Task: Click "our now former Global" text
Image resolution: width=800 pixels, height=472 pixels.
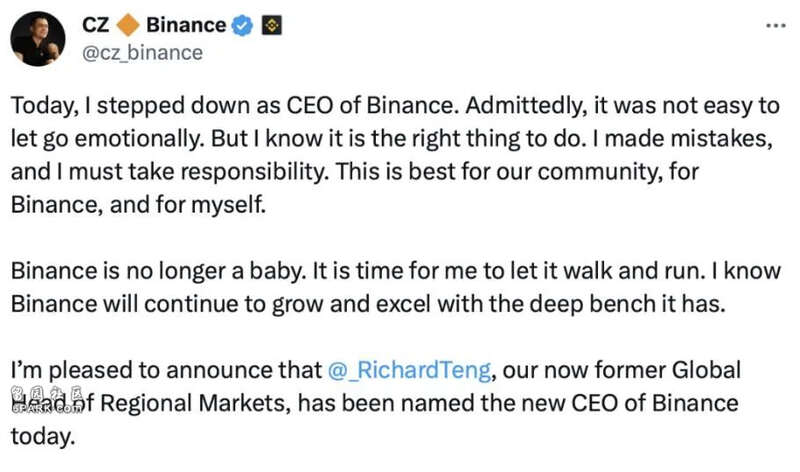Action: [620, 371]
